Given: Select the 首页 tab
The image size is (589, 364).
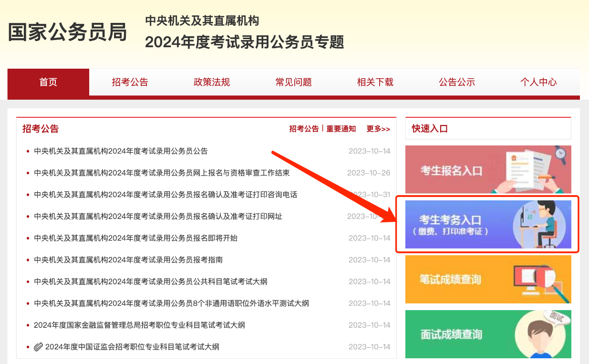Looking at the screenshot, I should (48, 82).
